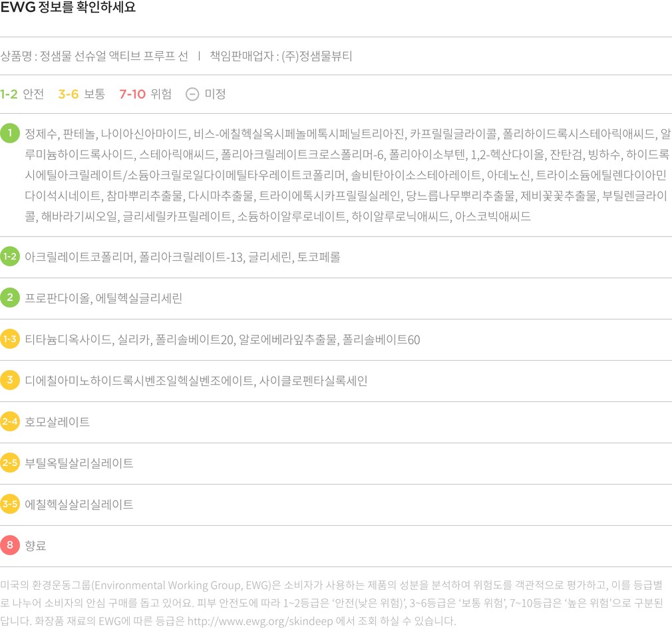Click the green grade 1 badge
672x633 pixels.
[x=10, y=133]
